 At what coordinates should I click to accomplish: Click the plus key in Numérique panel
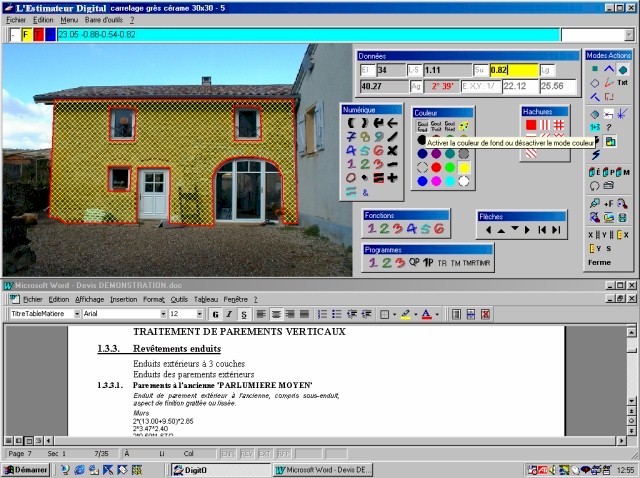(392, 178)
